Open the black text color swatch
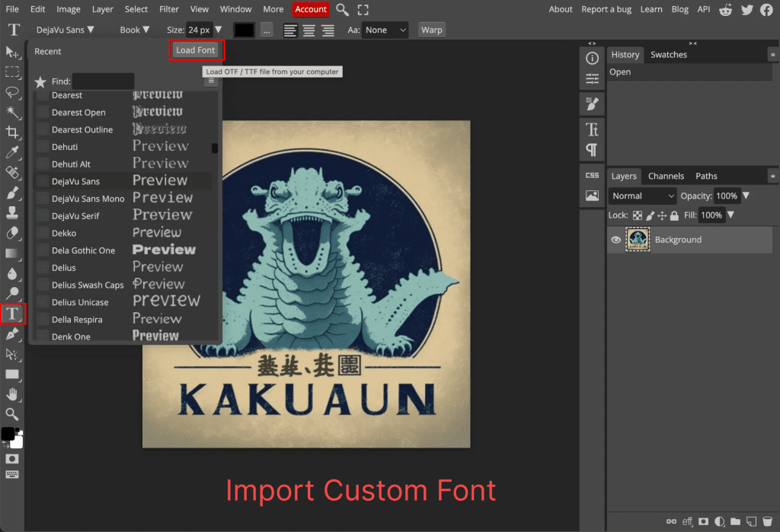 [x=244, y=30]
